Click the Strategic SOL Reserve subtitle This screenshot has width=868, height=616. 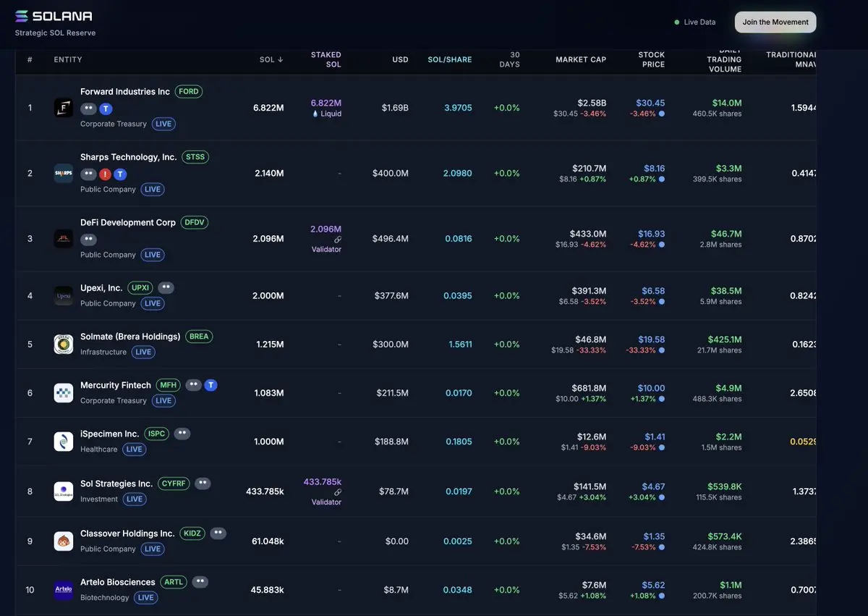pyautogui.click(x=55, y=33)
